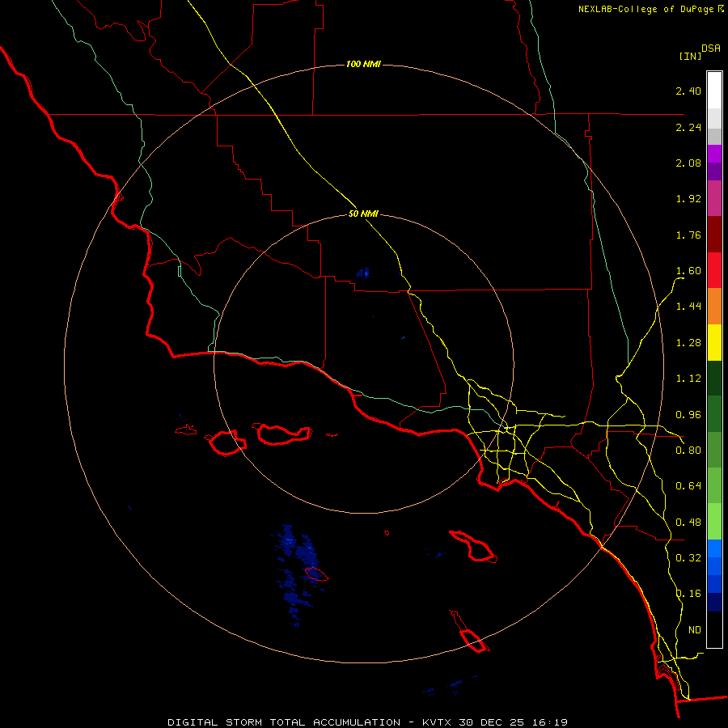Click the 100 NMI range ring label

click(x=363, y=64)
